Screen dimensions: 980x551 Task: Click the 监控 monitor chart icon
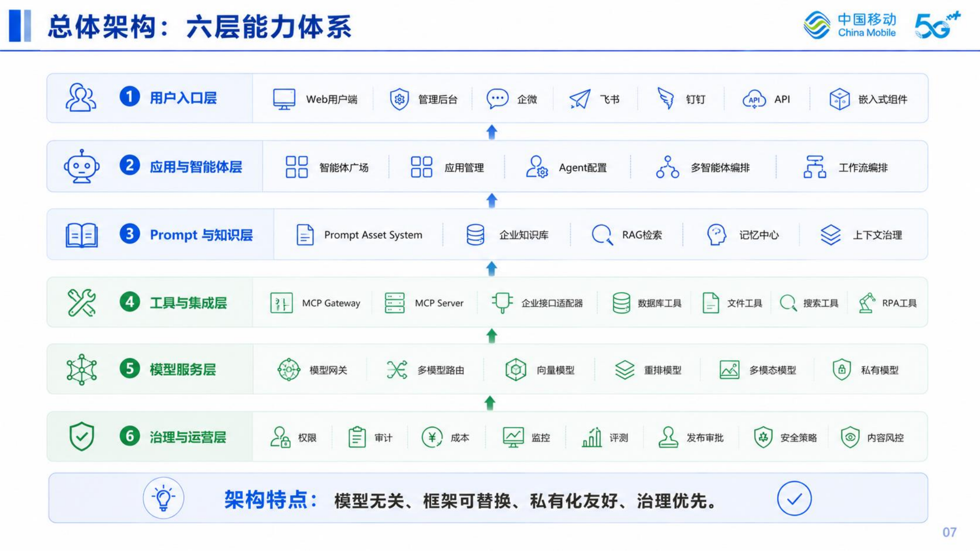click(x=513, y=437)
